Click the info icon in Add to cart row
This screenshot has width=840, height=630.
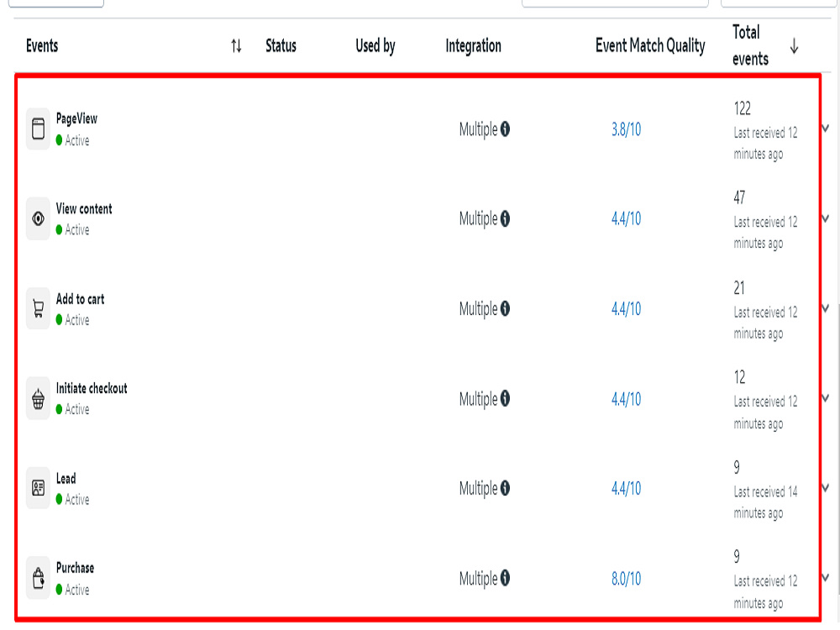pos(505,308)
